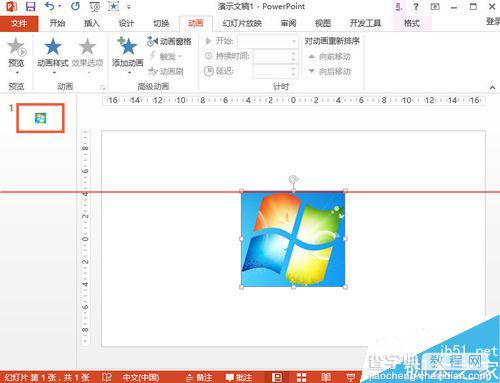Click the 动画刷 Animation Painter
500x383 pixels.
click(166, 71)
